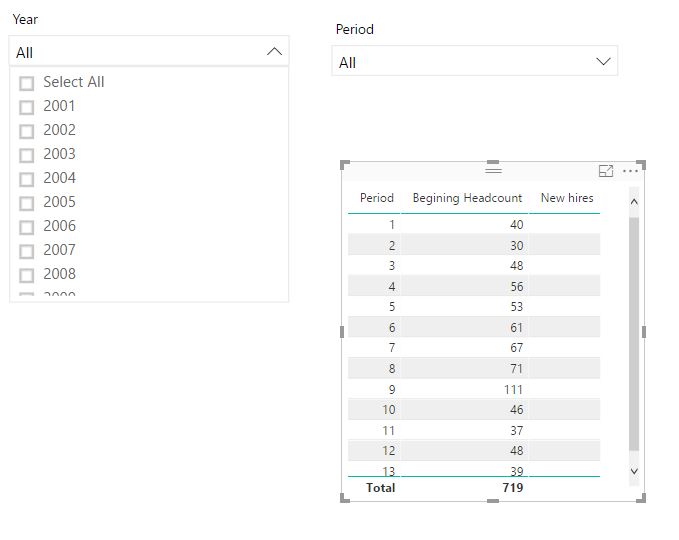Collapse the Year slicer dropdown chevron
Image resolution: width=679 pixels, height=540 pixels.
coord(275,52)
